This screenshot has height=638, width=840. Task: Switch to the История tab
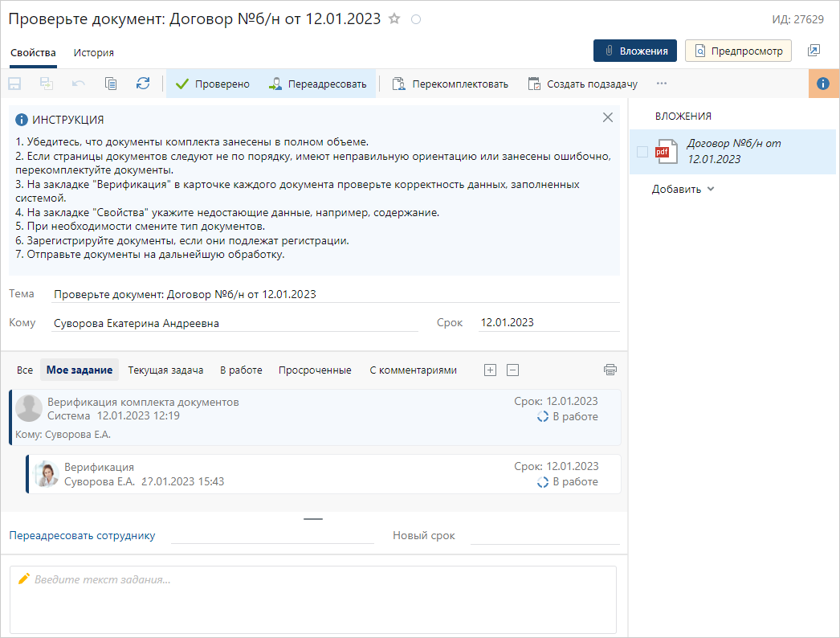pos(94,52)
